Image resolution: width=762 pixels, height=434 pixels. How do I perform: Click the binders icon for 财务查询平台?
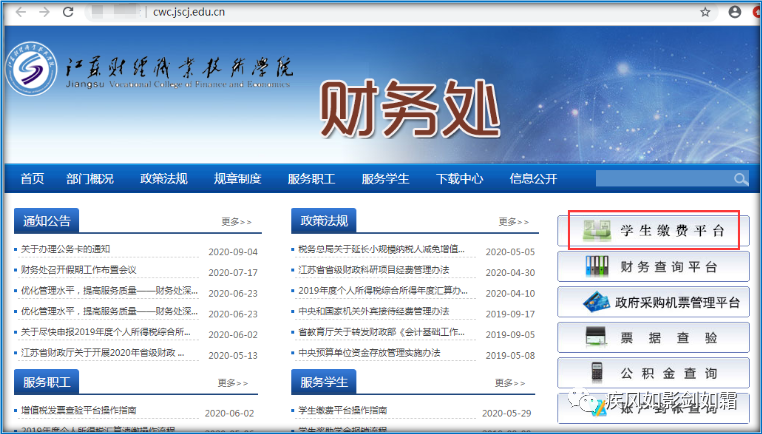click(598, 267)
